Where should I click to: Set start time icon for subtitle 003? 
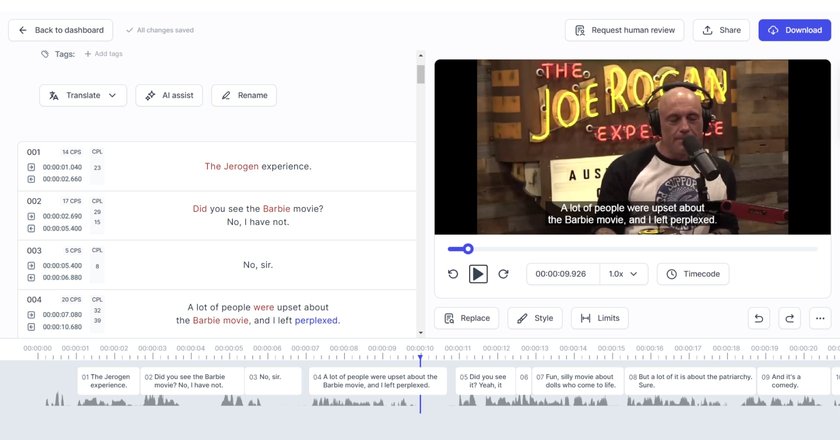click(x=31, y=266)
